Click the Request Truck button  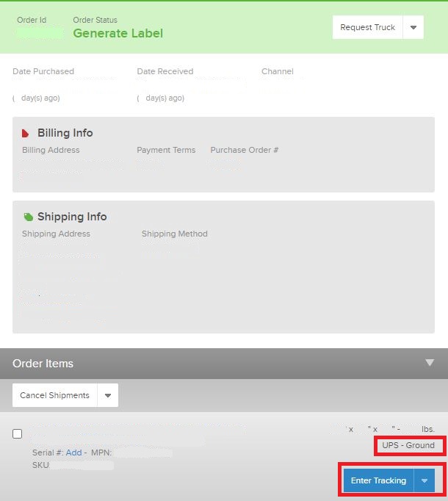(367, 27)
